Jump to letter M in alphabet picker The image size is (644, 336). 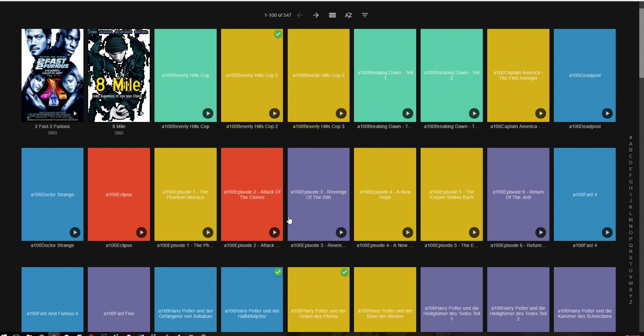pos(631,220)
